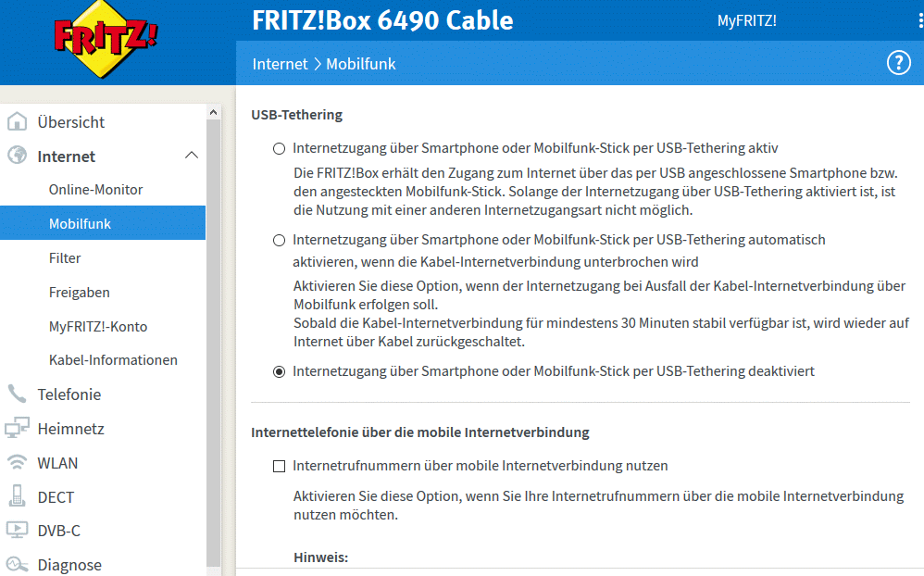
Task: Select USB-Tethering deaktiviert radio option
Action: click(x=279, y=371)
